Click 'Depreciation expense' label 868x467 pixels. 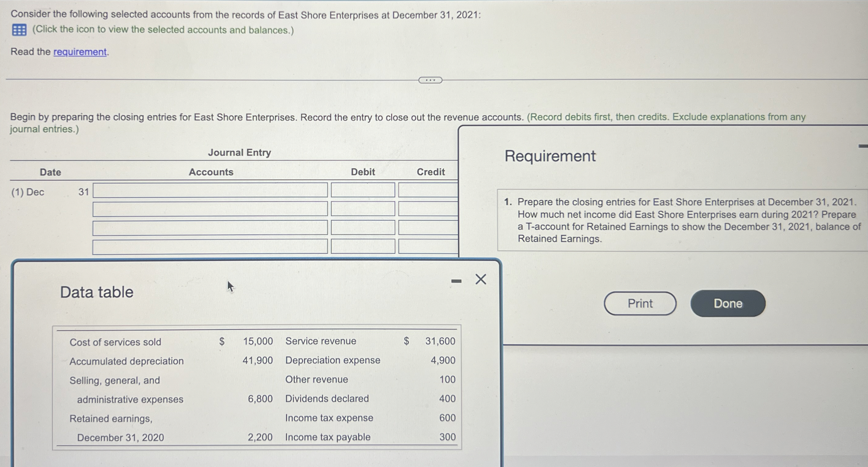(332, 360)
